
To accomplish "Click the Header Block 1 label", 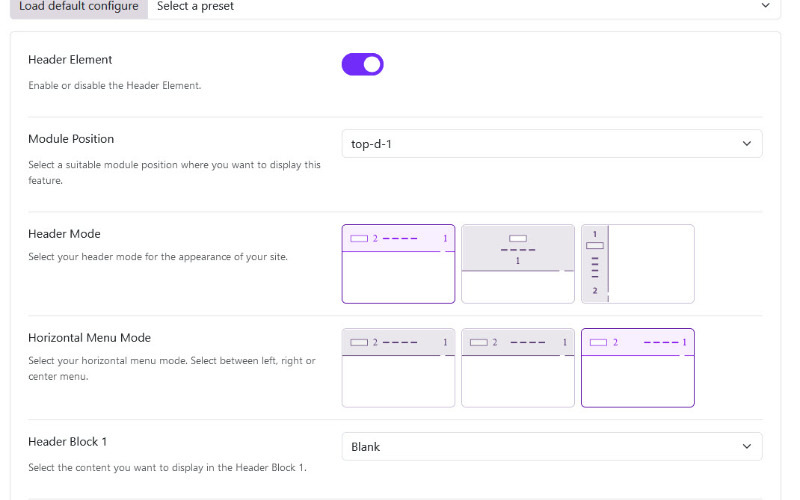I will 67,442.
